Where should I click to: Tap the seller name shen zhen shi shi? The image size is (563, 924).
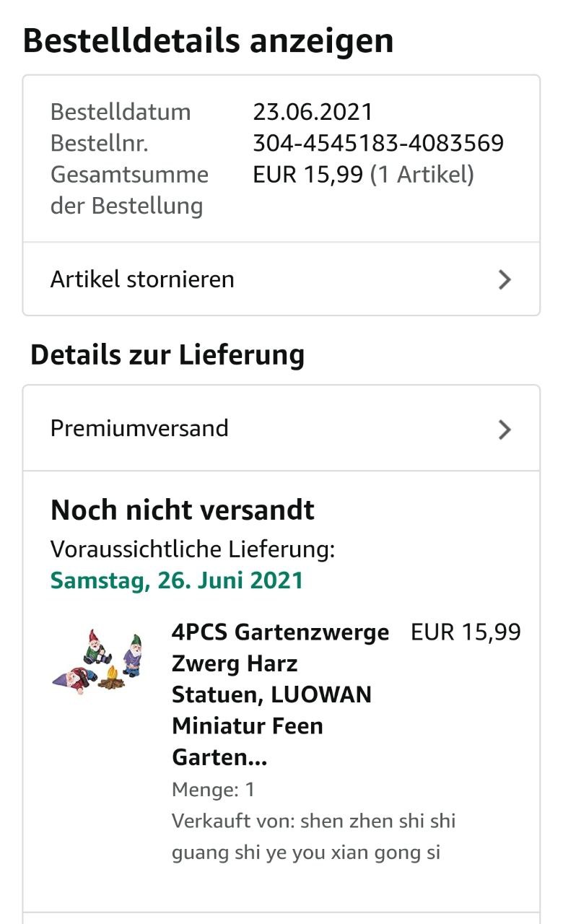pyautogui.click(x=377, y=821)
